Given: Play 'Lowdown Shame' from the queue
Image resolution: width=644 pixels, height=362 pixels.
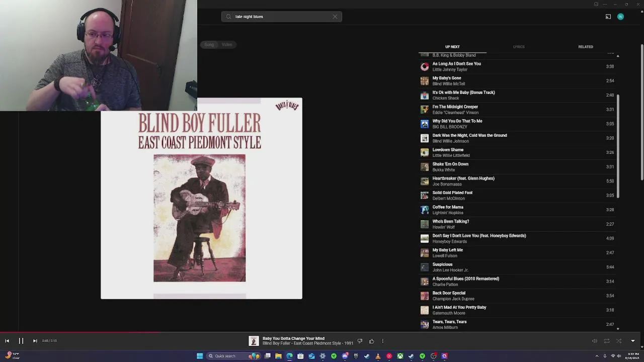Looking at the screenshot, I should click(x=517, y=152).
